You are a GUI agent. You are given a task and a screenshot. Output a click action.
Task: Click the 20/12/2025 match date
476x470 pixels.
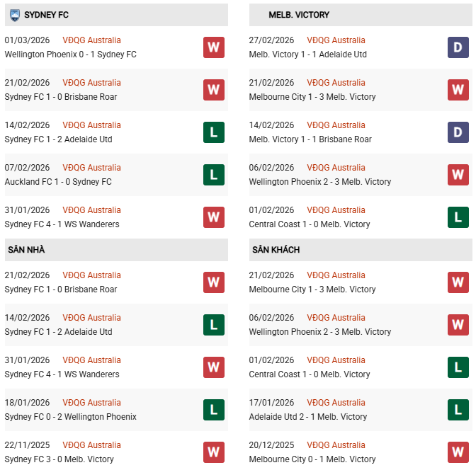coord(271,445)
